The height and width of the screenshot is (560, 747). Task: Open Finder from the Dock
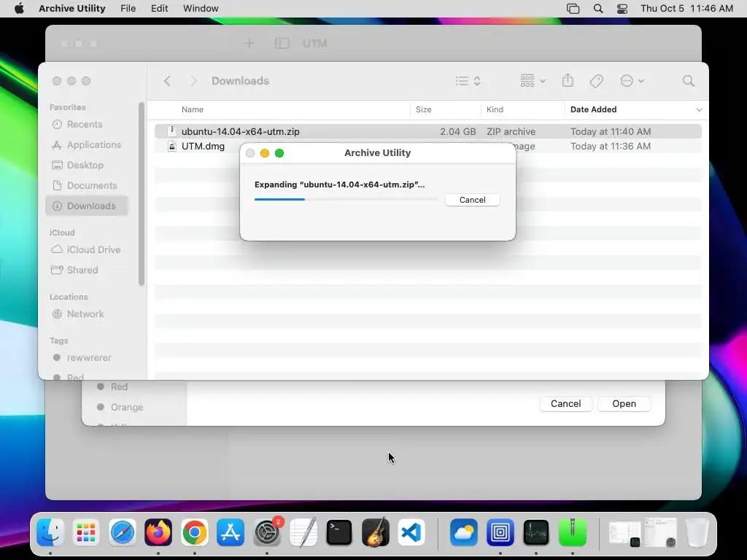tap(50, 532)
